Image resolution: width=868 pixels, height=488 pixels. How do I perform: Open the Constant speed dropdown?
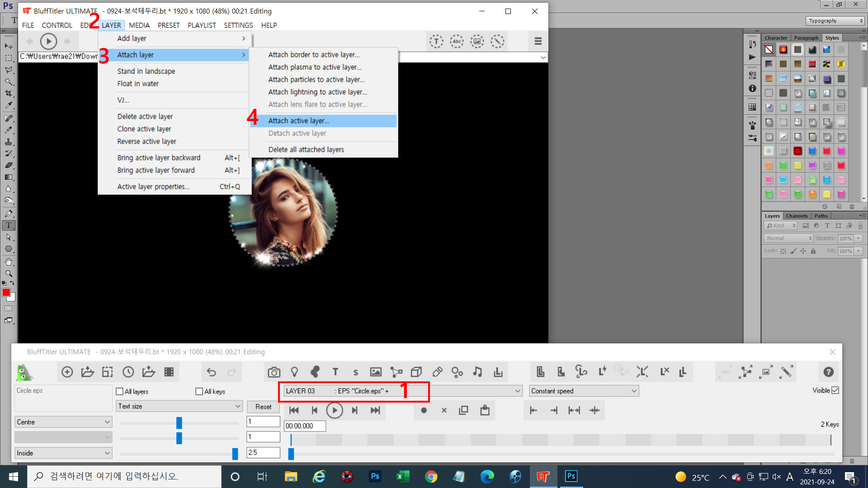point(584,391)
